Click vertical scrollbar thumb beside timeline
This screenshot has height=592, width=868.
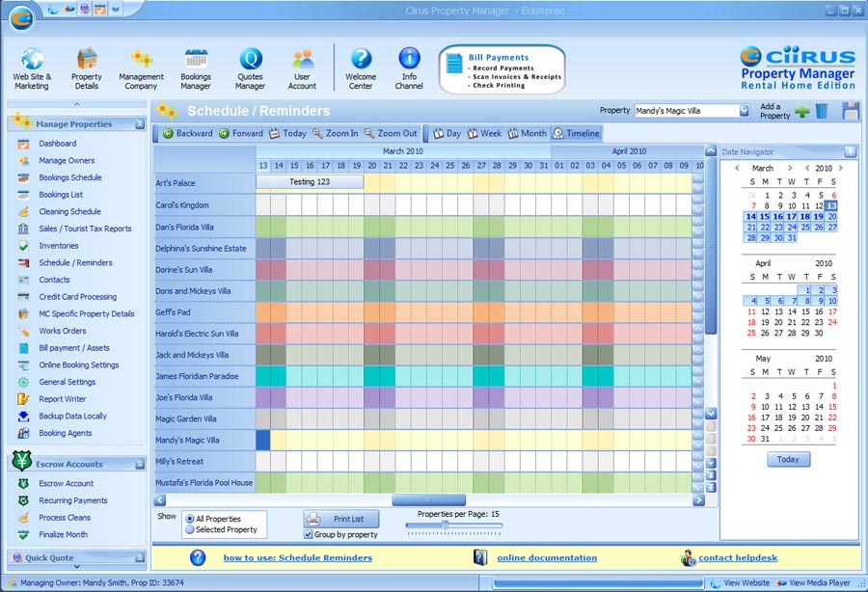712,246
